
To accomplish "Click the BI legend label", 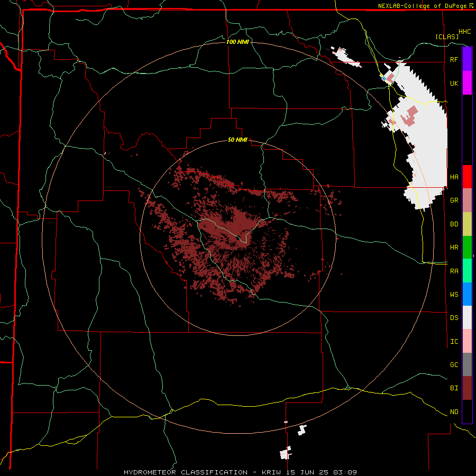I will coord(454,388).
